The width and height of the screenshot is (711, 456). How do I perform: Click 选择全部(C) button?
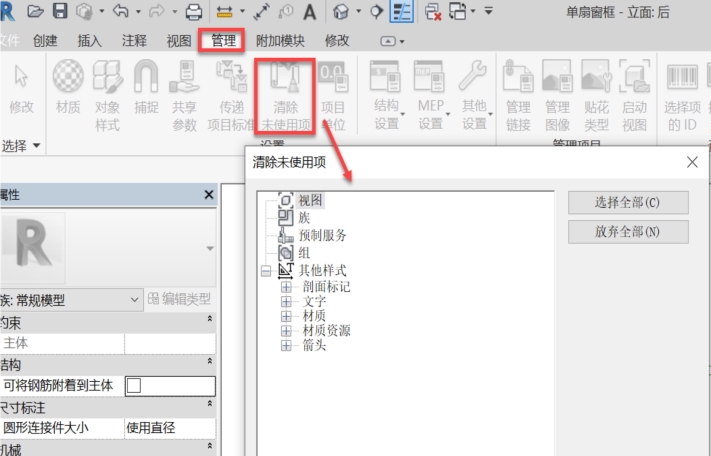pos(628,202)
